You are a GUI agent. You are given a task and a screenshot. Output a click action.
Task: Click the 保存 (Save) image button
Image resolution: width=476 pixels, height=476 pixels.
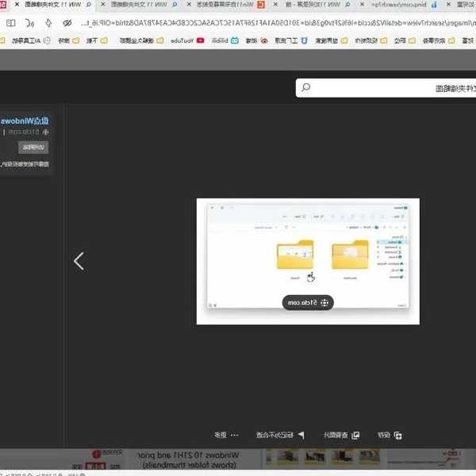[x=388, y=435]
